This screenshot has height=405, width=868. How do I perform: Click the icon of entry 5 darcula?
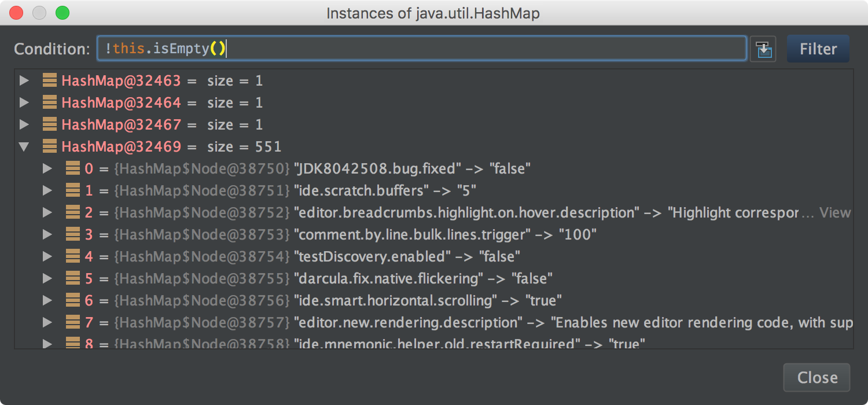[x=72, y=279]
